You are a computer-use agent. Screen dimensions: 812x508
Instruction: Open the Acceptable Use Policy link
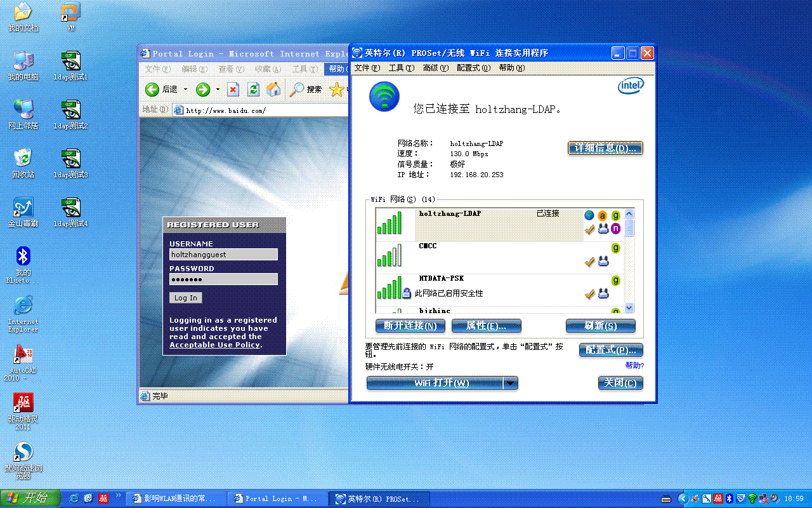click(214, 345)
